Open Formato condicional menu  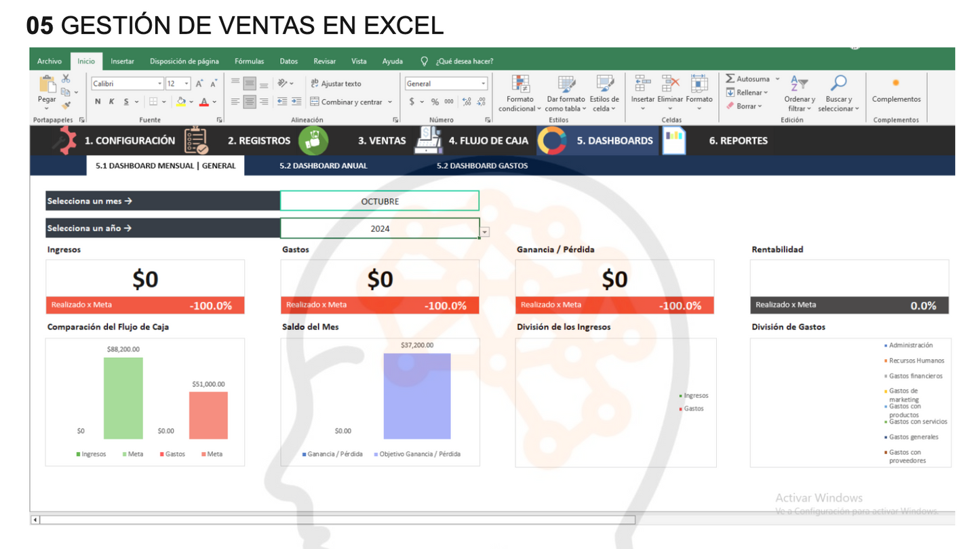coord(520,94)
